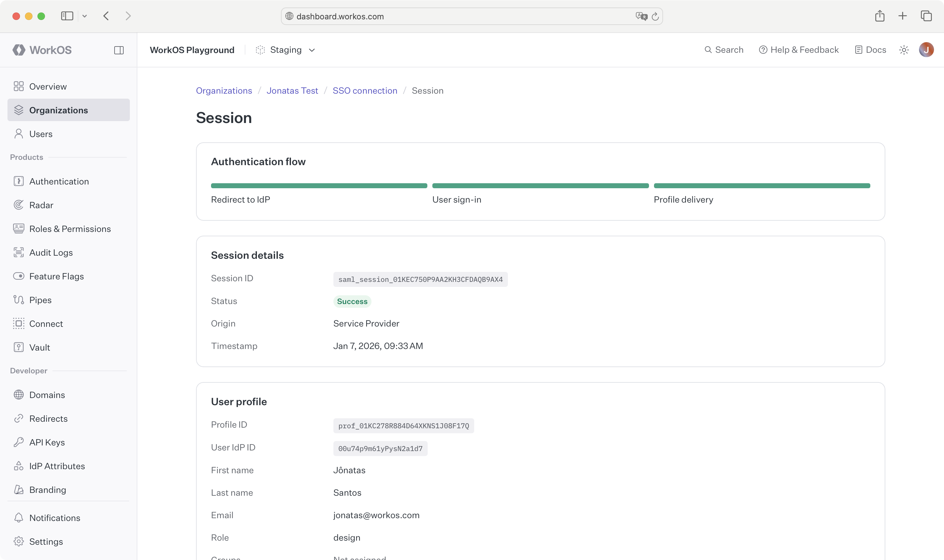Open the Radar section
944x560 pixels.
point(42,205)
